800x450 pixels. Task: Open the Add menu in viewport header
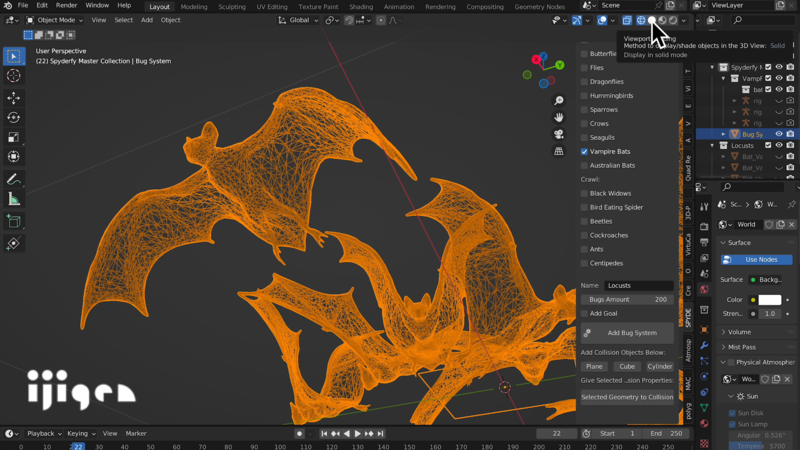pyautogui.click(x=147, y=20)
